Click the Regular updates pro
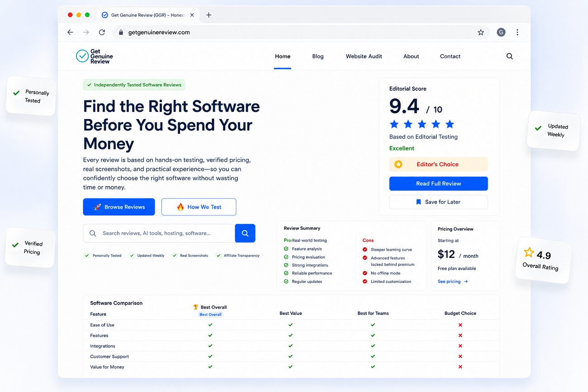This screenshot has height=392, width=588. [x=307, y=282]
